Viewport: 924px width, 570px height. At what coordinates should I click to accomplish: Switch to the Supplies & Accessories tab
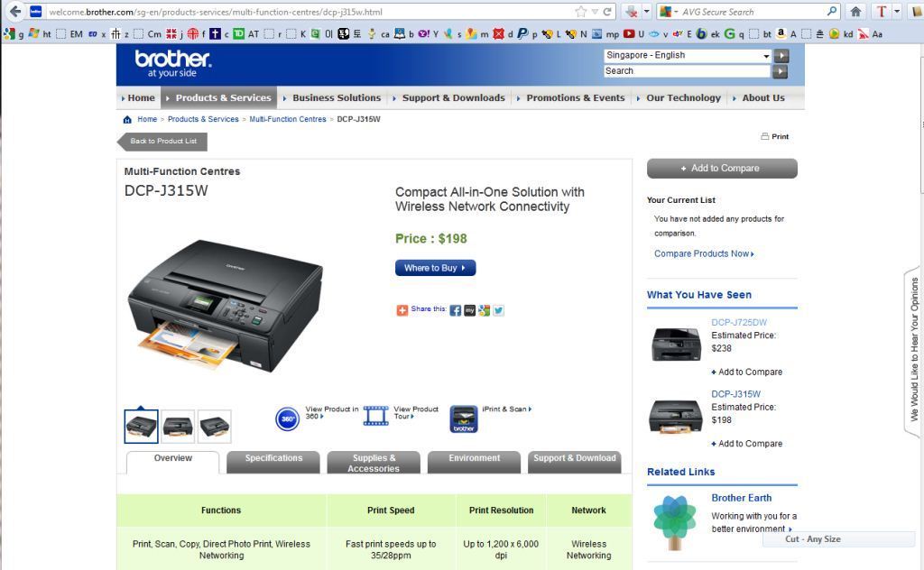point(374,463)
